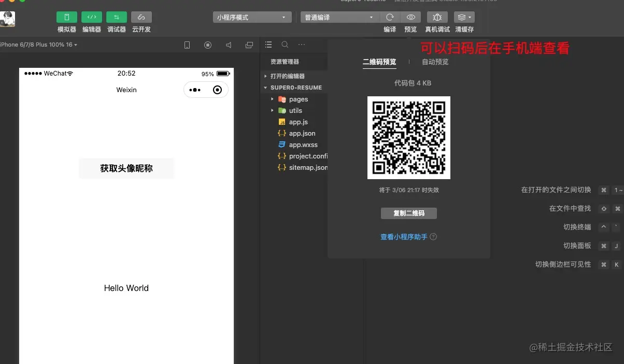Screen dimensions: 624x364
Task: Switch to the QR code preview tab
Action: [379, 62]
